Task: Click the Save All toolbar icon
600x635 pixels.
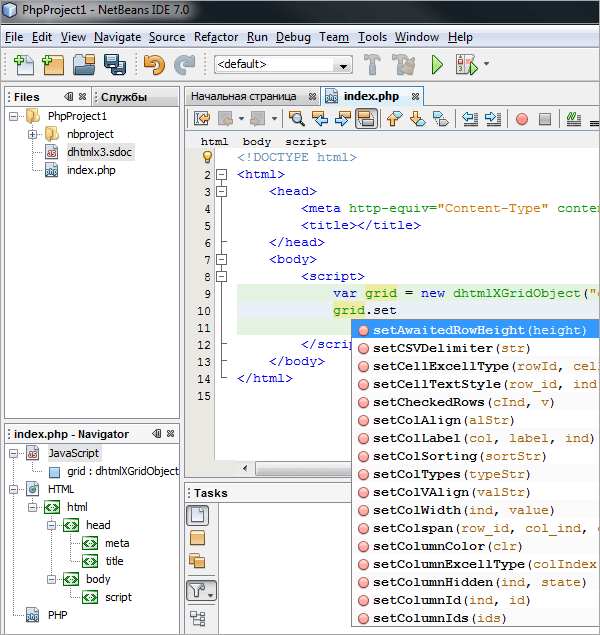Action: click(114, 65)
